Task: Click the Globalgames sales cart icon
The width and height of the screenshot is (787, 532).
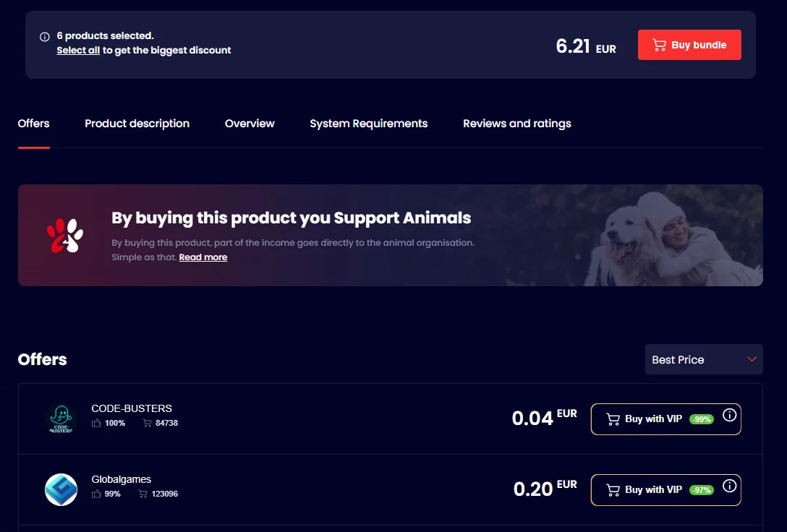Action: 143,494
